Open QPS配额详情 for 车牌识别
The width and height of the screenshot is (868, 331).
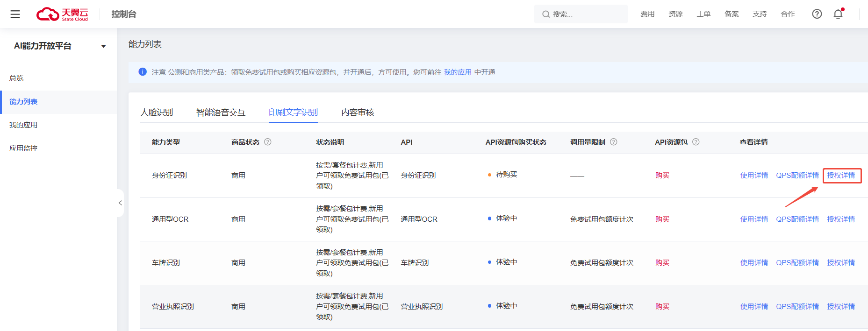(x=797, y=263)
